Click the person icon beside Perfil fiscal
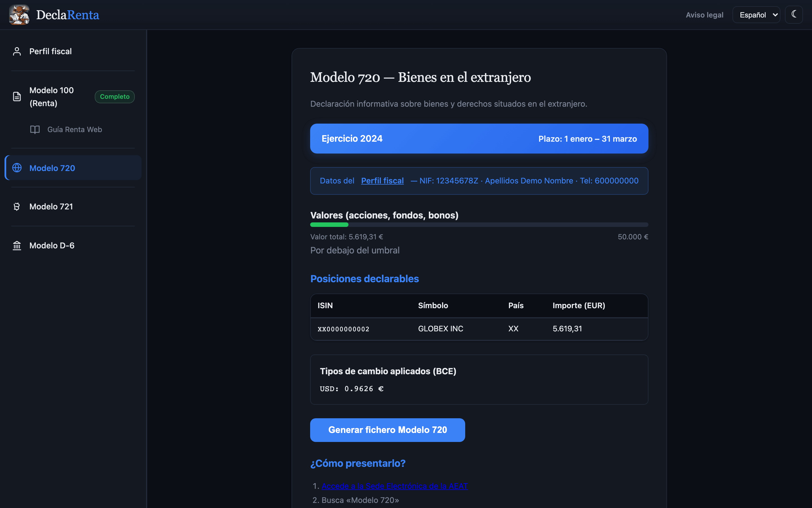The image size is (812, 508). [x=17, y=51]
